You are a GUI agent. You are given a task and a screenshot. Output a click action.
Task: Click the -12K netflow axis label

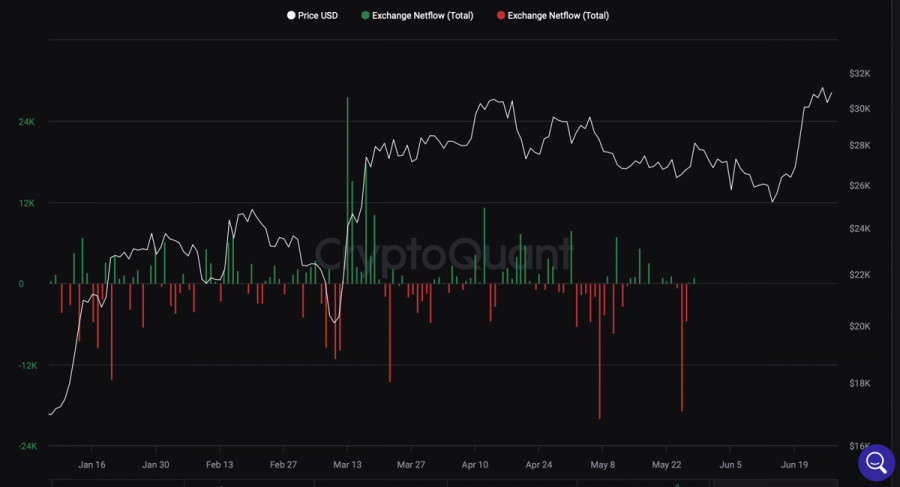[x=28, y=366]
